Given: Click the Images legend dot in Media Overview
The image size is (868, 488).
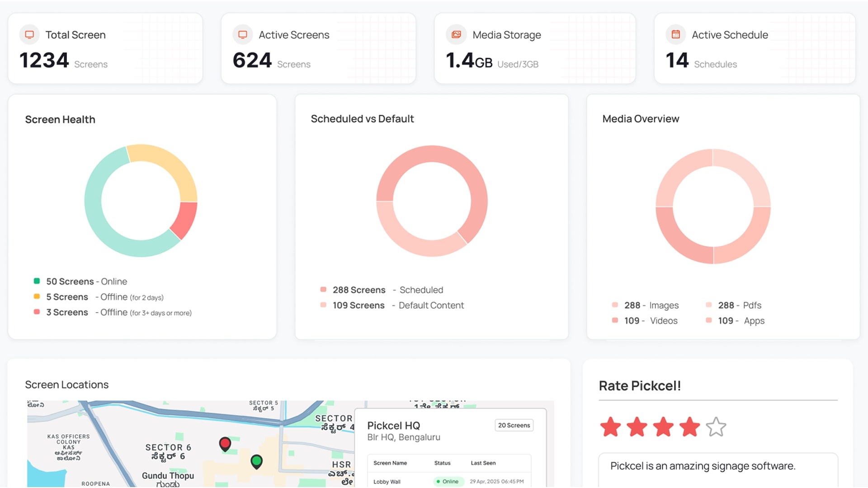Looking at the screenshot, I should tap(615, 305).
